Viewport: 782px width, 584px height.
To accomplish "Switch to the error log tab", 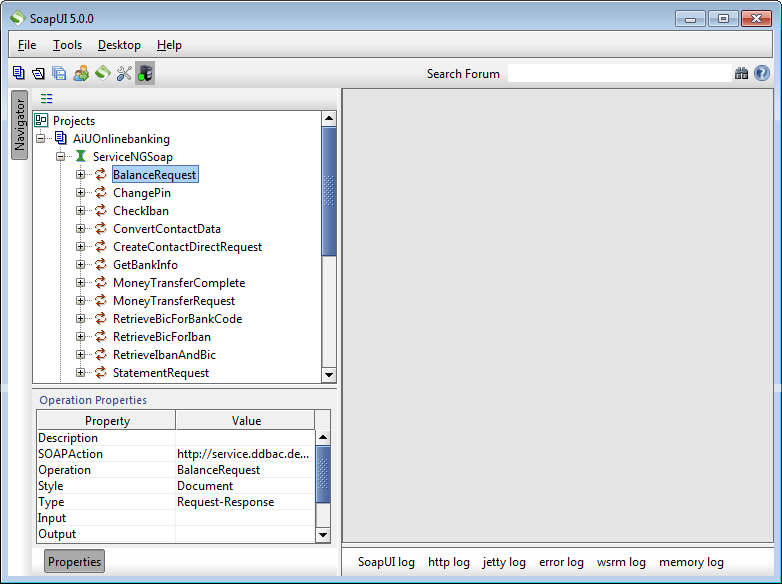I will (x=561, y=562).
